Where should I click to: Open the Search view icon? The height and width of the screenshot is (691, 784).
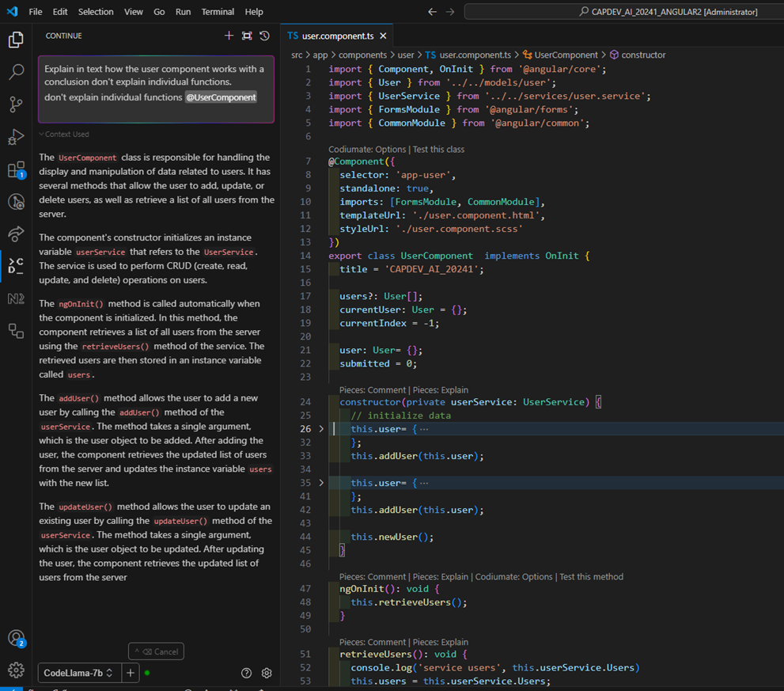pos(16,73)
